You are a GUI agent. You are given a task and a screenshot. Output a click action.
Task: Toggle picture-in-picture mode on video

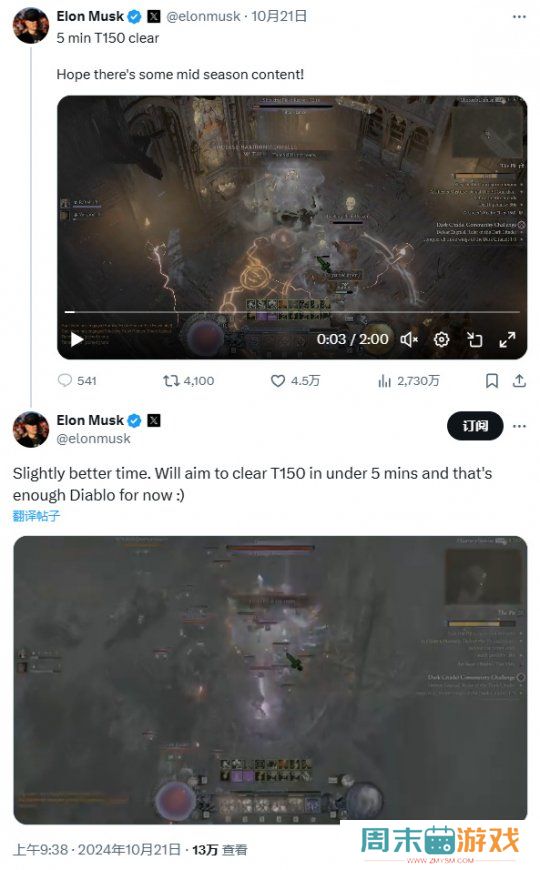click(475, 339)
